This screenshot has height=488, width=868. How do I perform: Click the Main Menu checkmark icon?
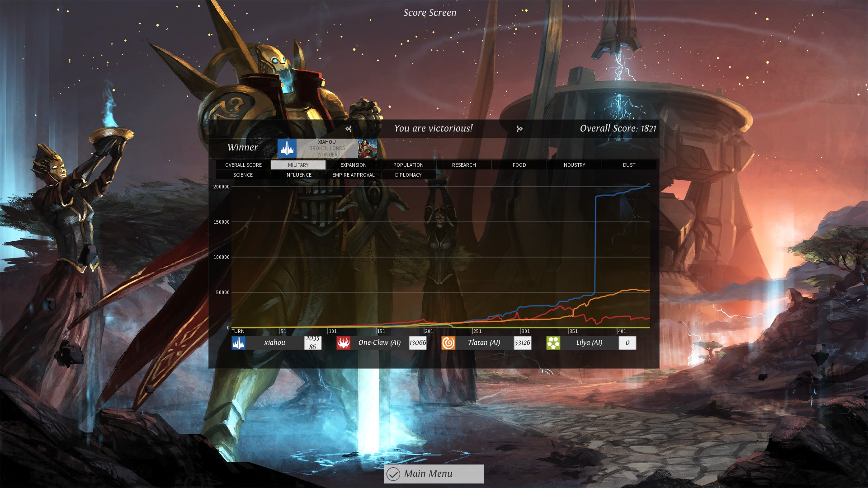click(x=393, y=474)
